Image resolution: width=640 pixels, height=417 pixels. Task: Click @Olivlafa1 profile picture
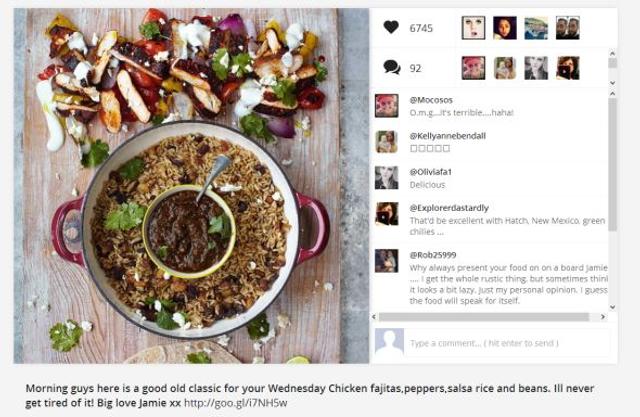[386, 177]
